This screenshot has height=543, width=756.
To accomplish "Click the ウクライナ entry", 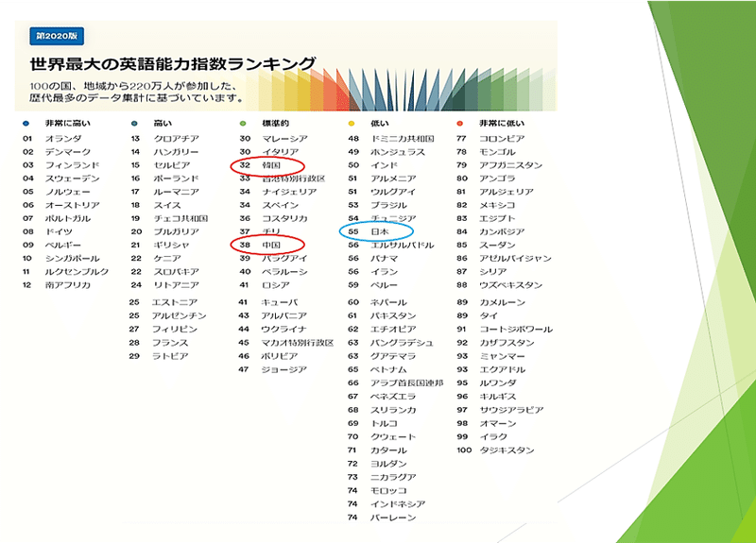I will [283, 329].
